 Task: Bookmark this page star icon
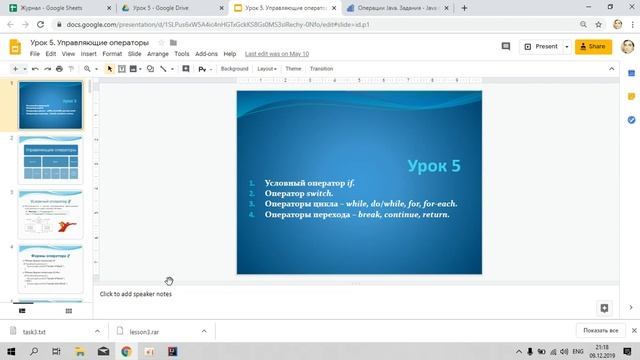point(598,24)
